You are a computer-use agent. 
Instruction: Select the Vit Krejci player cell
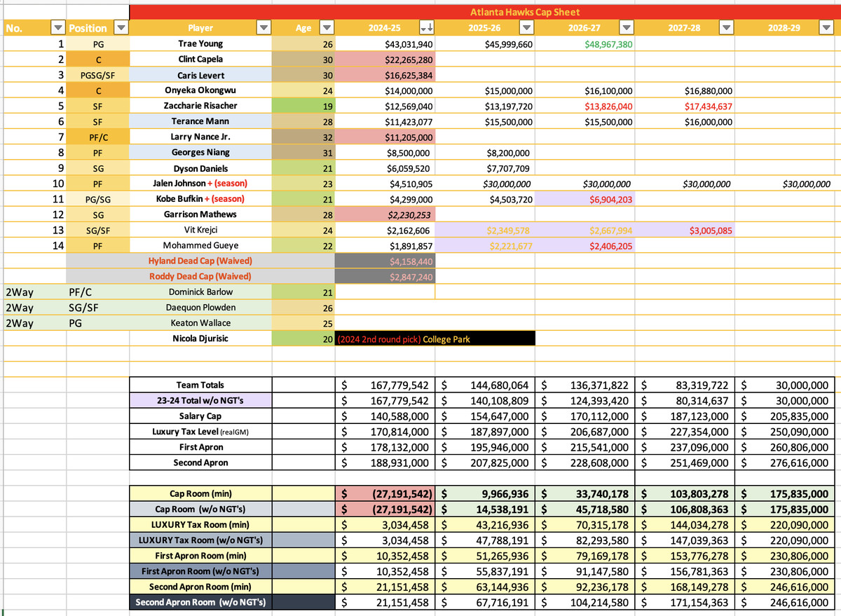click(x=200, y=230)
